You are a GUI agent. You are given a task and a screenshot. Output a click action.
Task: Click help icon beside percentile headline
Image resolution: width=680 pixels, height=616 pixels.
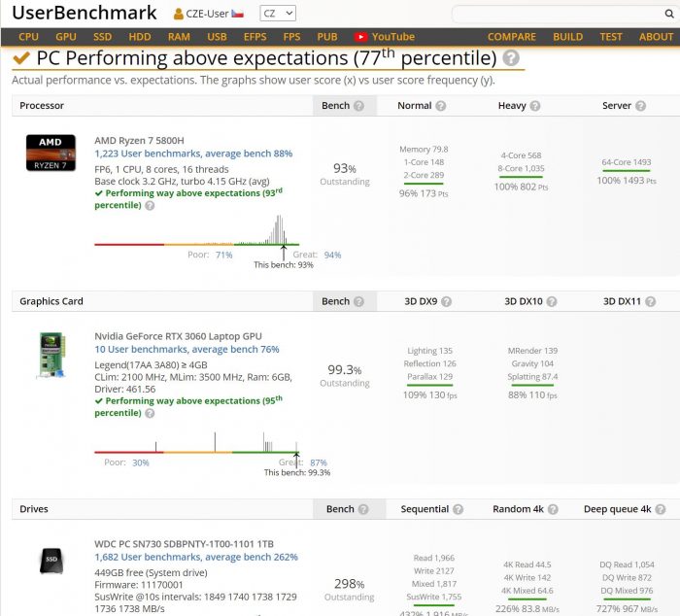(511, 58)
